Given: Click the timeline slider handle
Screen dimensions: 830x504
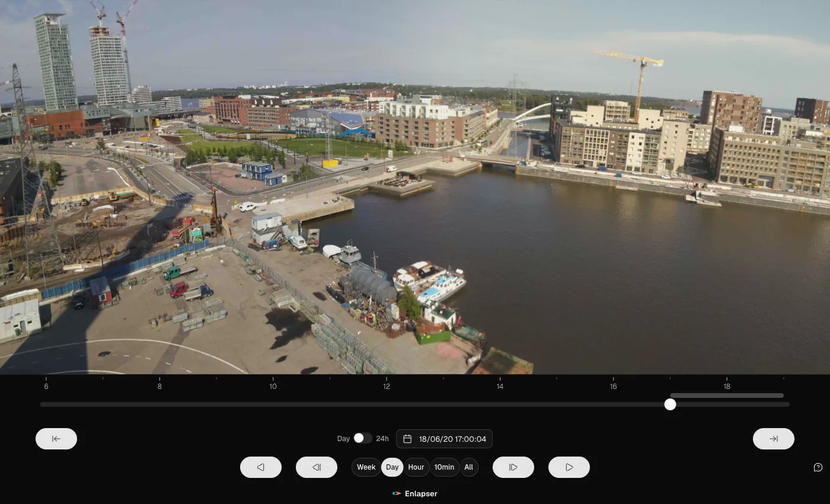Looking at the screenshot, I should [x=670, y=404].
